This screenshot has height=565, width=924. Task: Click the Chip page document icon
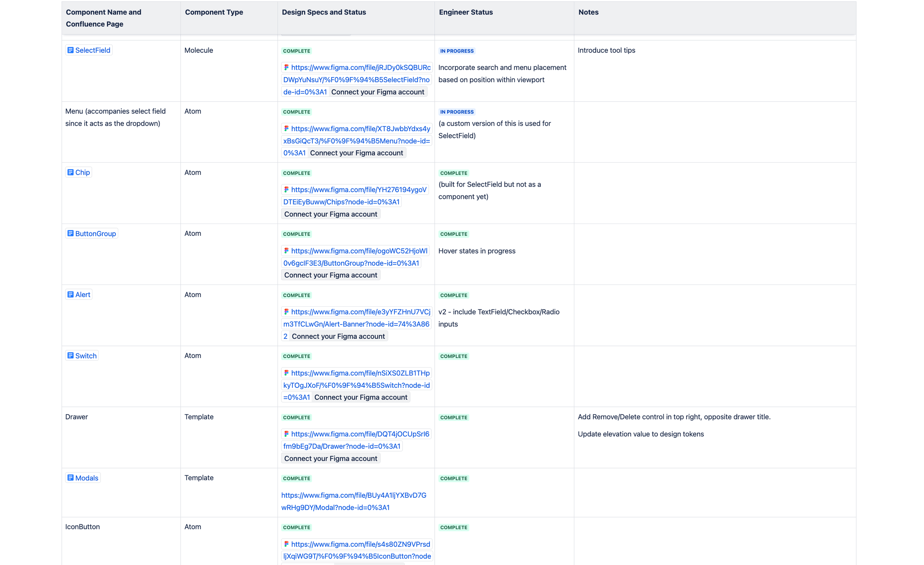click(70, 173)
